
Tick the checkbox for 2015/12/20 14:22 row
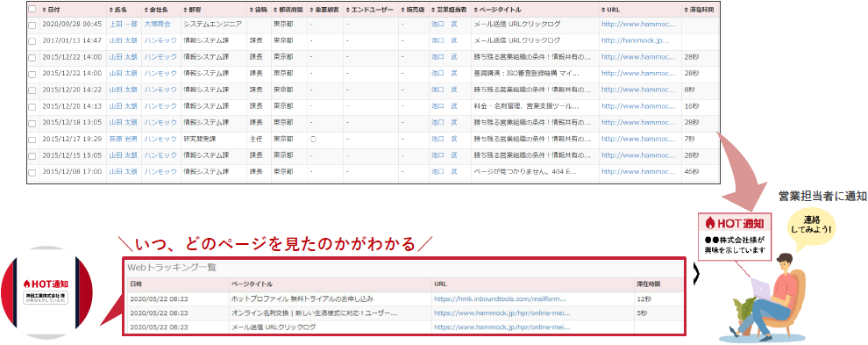point(32,90)
